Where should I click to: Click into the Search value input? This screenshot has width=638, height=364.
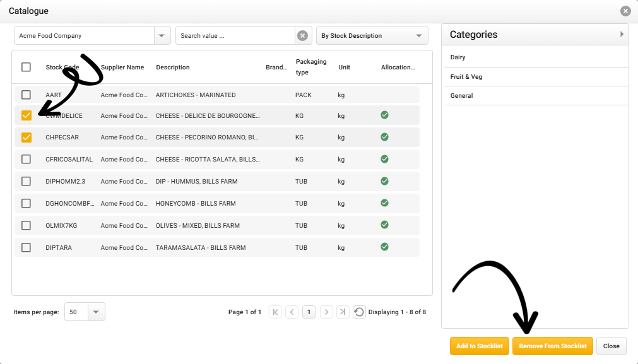tap(235, 36)
